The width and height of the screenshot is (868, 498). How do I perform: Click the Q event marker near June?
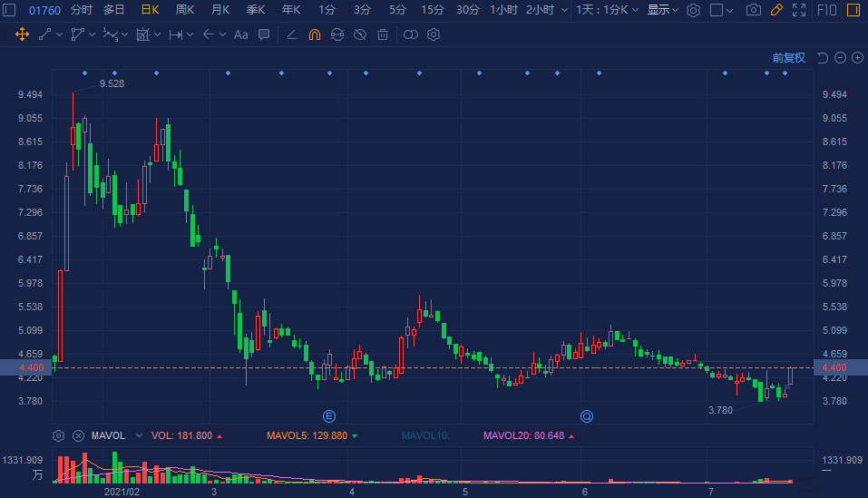click(587, 416)
